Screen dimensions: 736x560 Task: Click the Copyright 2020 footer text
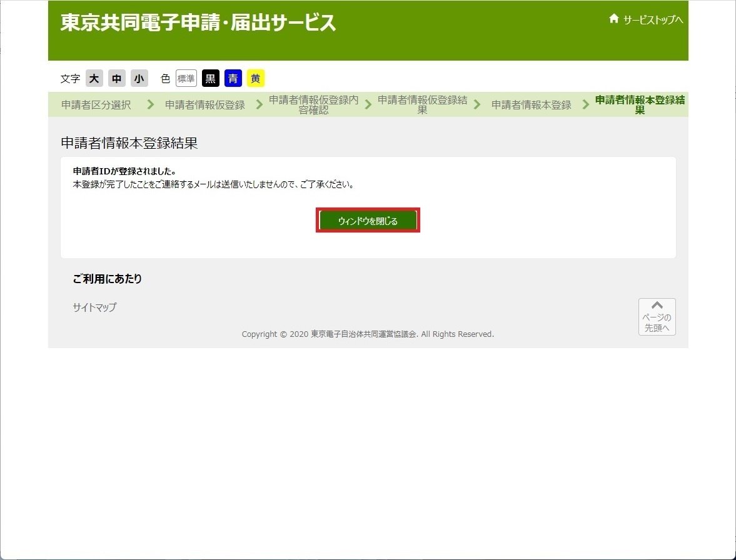tap(368, 334)
